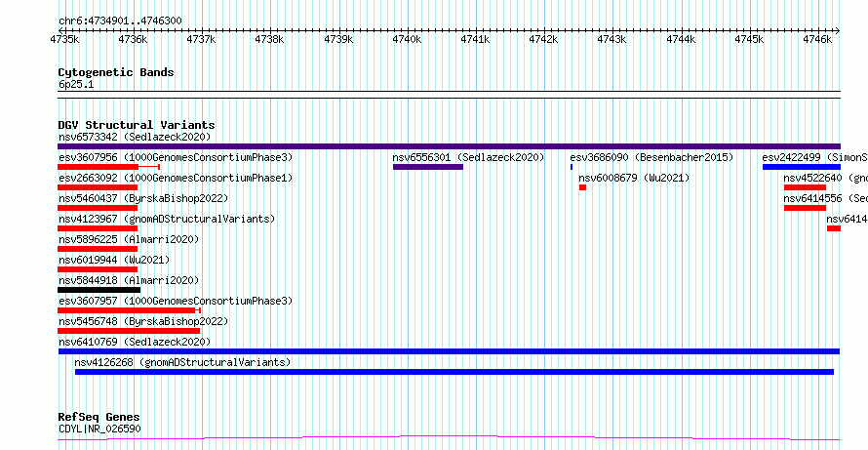Open the nsv6556301 (Sedlazeck2020) label
Image resolution: width=868 pixels, height=450 pixels.
pos(468,157)
